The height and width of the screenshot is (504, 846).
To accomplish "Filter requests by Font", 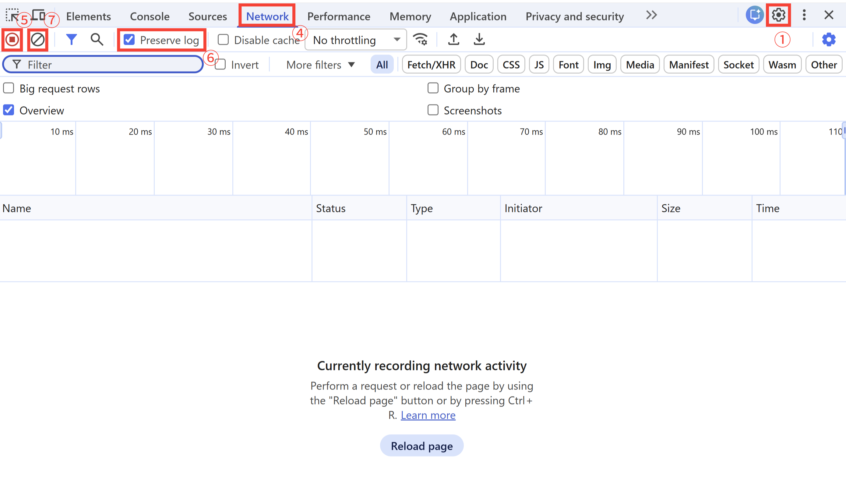I will (x=568, y=65).
